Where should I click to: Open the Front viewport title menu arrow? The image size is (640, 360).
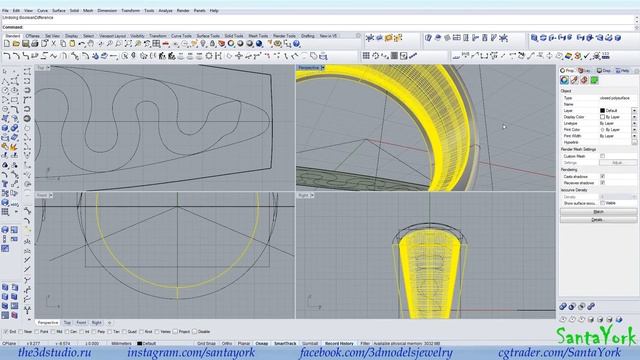(x=51, y=196)
